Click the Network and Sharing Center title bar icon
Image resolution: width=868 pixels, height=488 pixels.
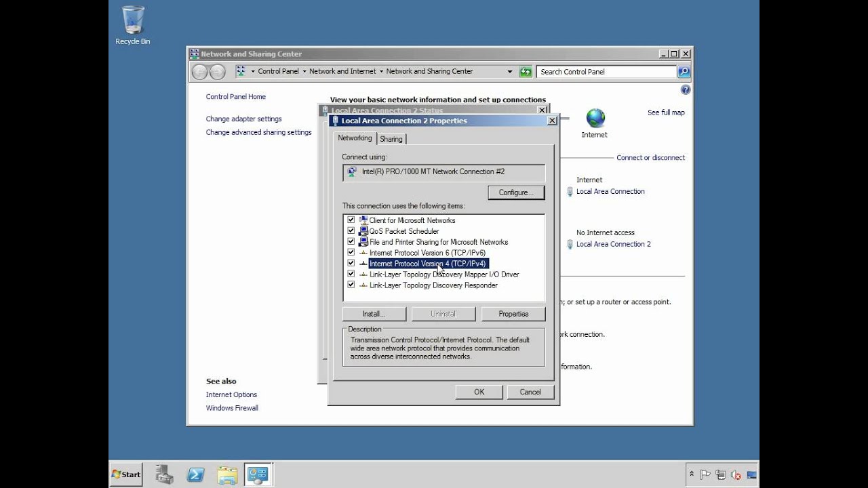tap(195, 54)
